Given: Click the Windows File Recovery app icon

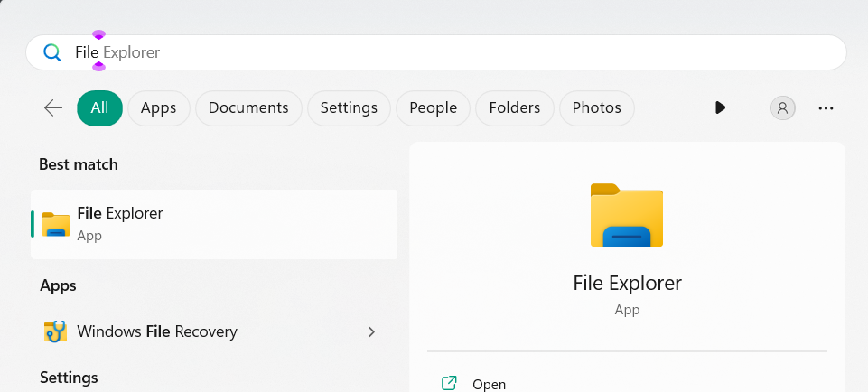Looking at the screenshot, I should tap(56, 331).
